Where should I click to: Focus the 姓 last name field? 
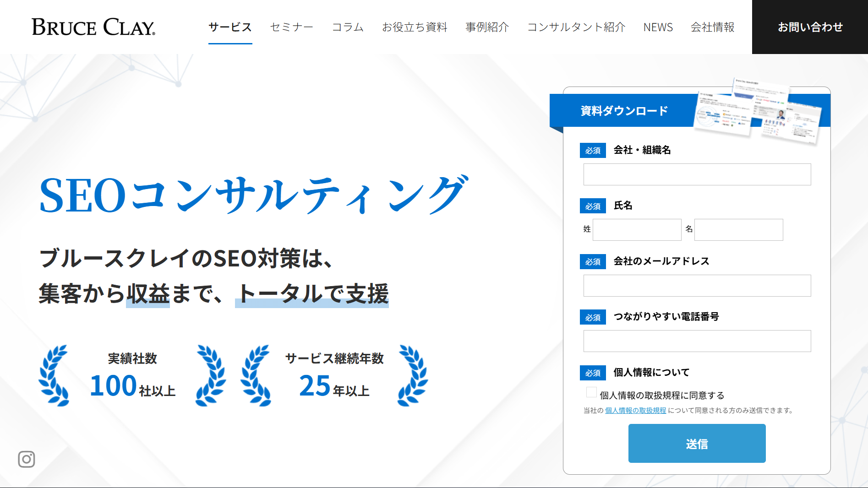point(637,230)
